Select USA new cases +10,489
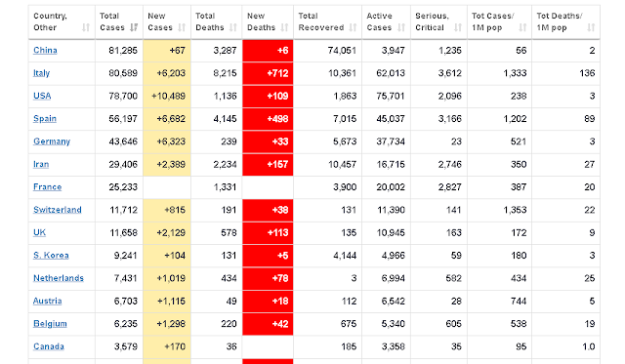Viewport: 625px width, 364px height. [169, 96]
